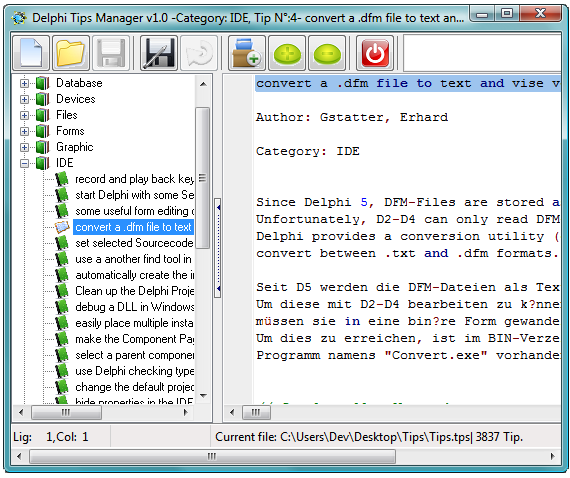
Task: Click the highlighted tip title line in editor
Action: [x=408, y=84]
